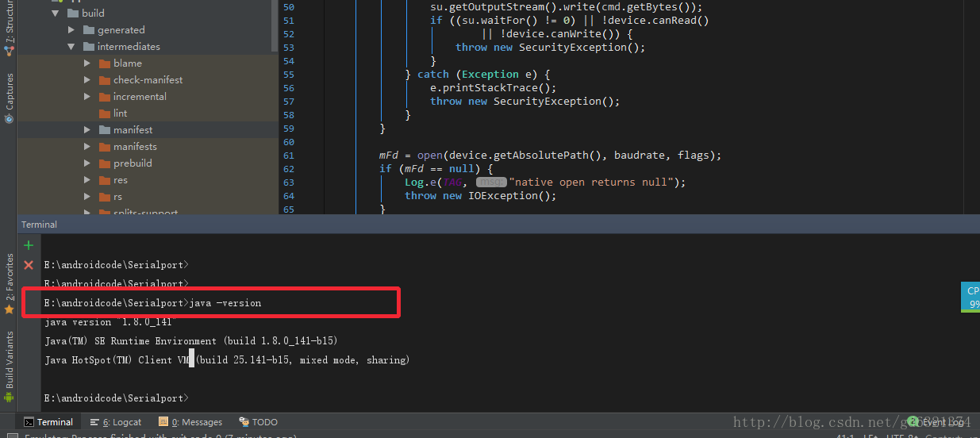Open the Build Variants side tab

pos(9,367)
